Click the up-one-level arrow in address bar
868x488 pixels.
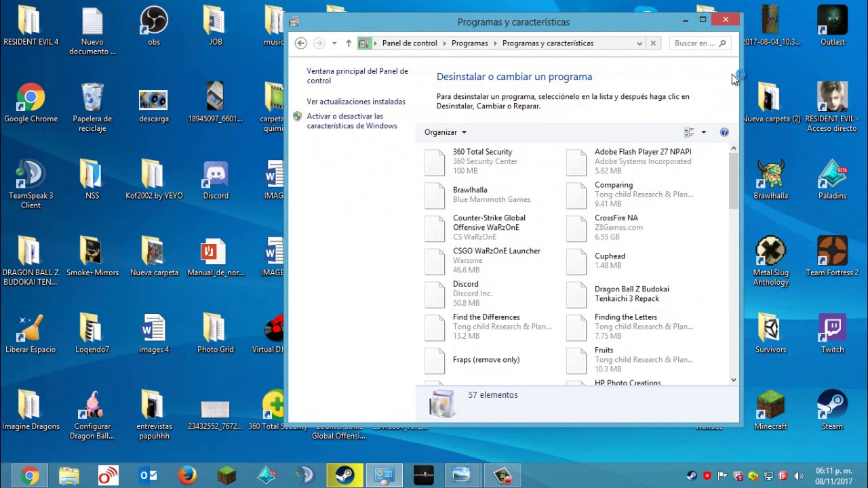point(349,43)
